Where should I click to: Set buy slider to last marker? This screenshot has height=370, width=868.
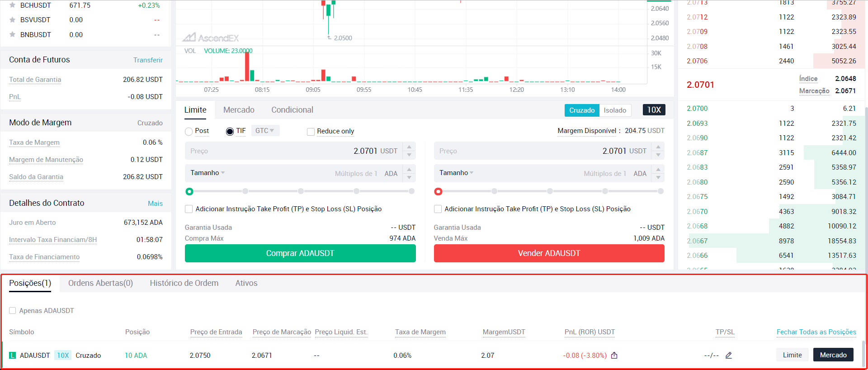point(412,191)
